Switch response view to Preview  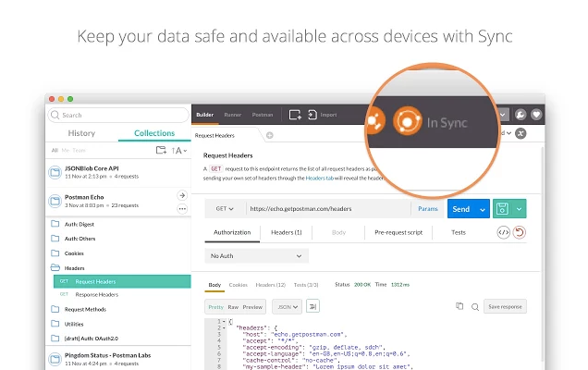pos(252,307)
